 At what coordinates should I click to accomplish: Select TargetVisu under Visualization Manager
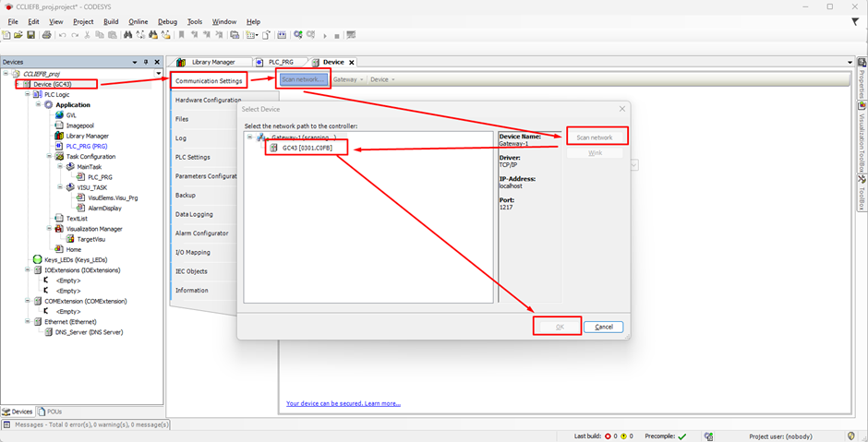pyautogui.click(x=86, y=239)
